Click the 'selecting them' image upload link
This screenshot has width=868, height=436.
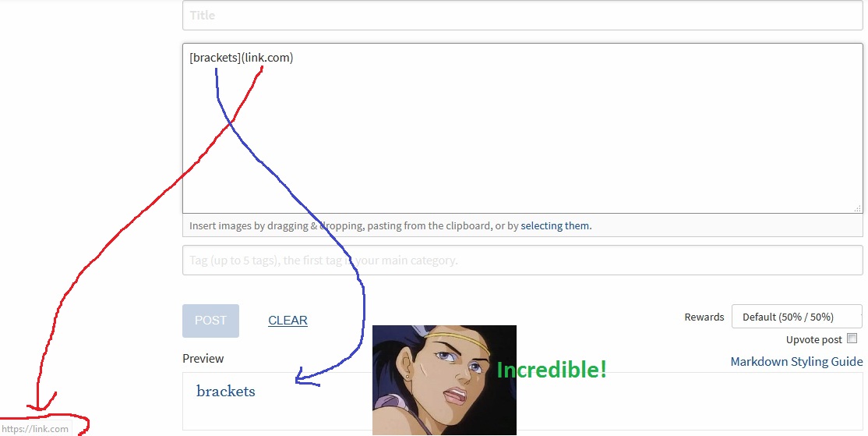[556, 225]
